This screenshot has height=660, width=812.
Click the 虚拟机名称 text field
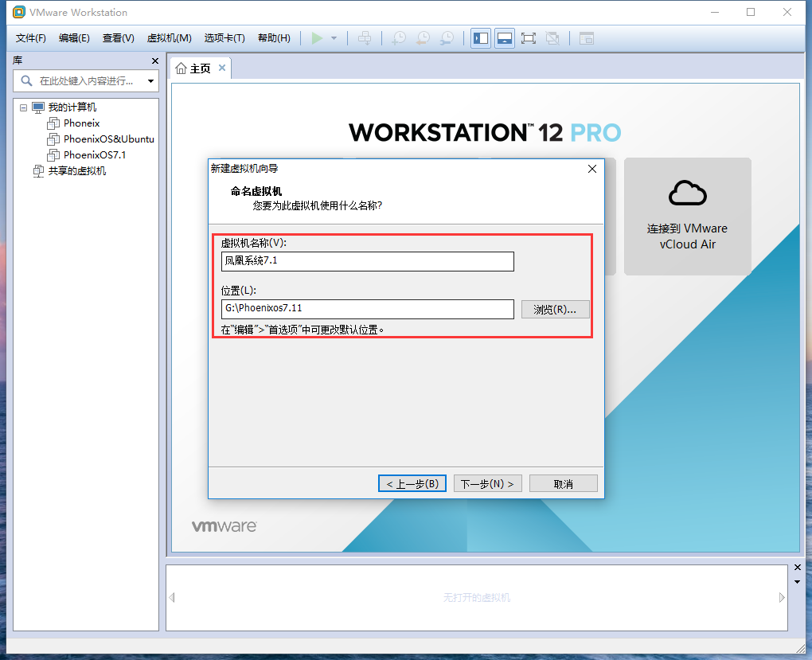tap(368, 261)
